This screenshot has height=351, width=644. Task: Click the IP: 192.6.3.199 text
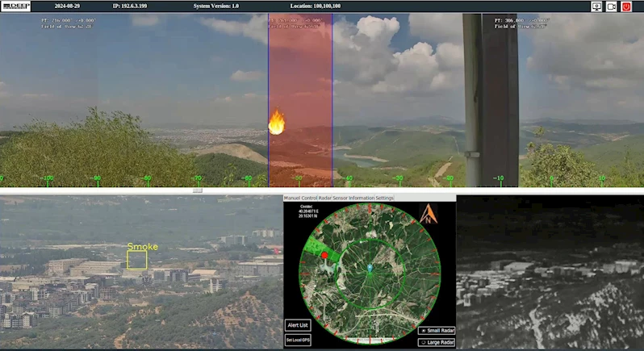coord(130,6)
